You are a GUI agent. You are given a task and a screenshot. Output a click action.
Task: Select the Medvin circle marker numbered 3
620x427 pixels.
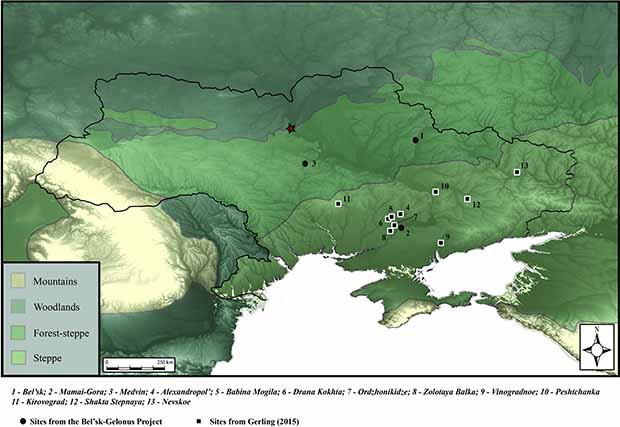tap(305, 163)
